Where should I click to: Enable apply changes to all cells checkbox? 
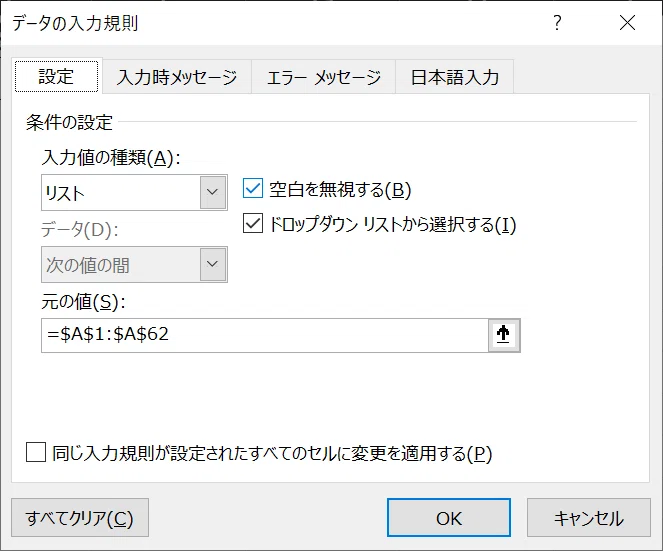pyautogui.click(x=36, y=452)
